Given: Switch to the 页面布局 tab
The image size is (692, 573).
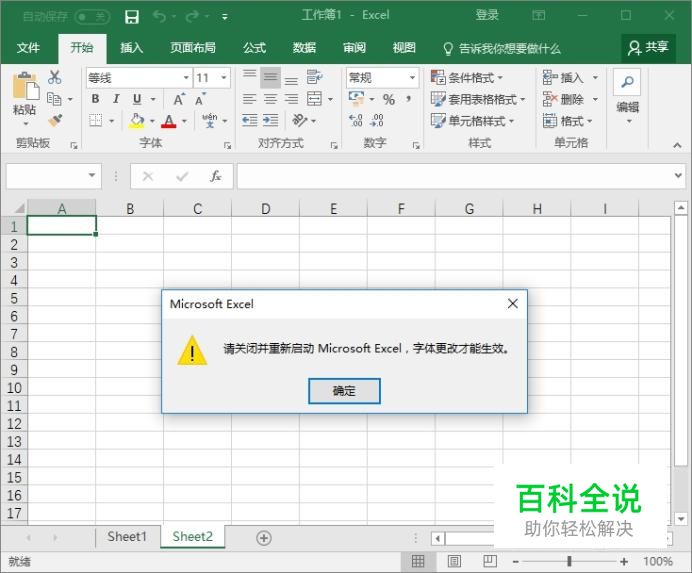Looking at the screenshot, I should coord(193,48).
